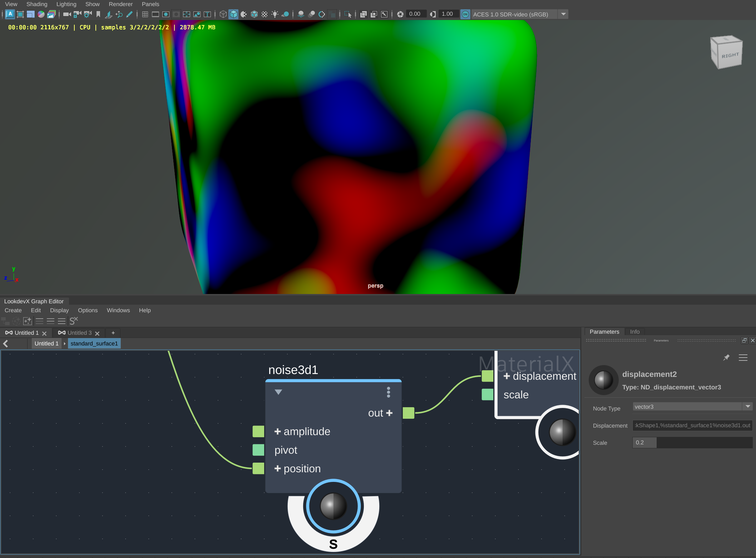Screen dimensions: 756x558
Task: Add a new graph tab with plus
Action: (113, 333)
